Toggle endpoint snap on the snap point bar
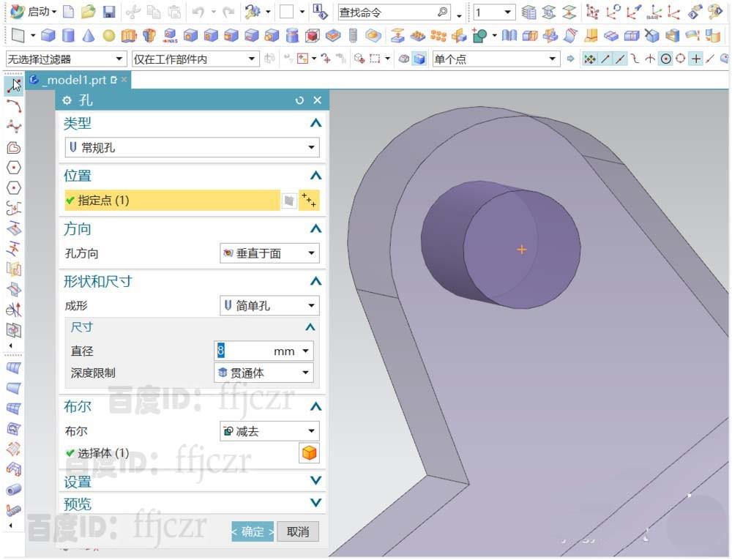Image resolution: width=732 pixels, height=560 pixels. point(605,59)
